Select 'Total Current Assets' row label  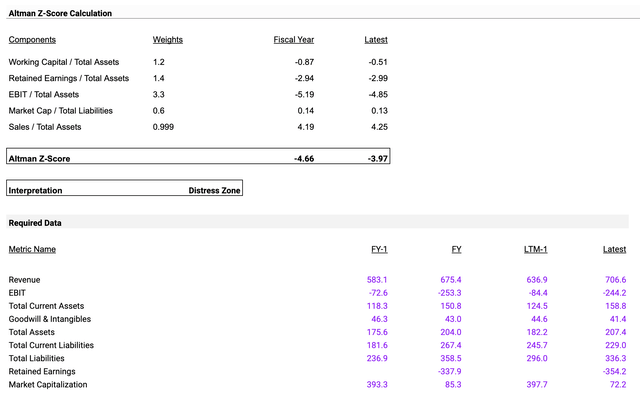pyautogui.click(x=47, y=306)
